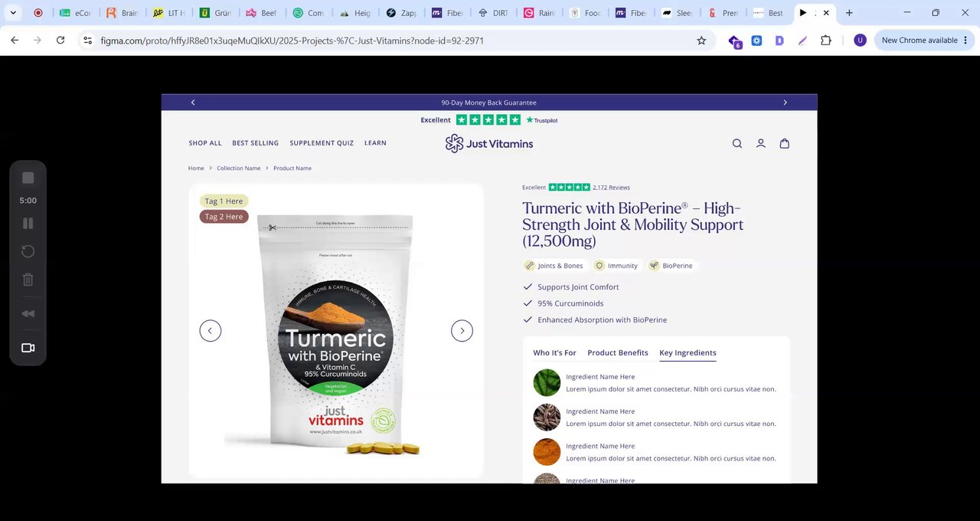Click the Immunity badge
The width and height of the screenshot is (980, 521).
pyautogui.click(x=616, y=266)
